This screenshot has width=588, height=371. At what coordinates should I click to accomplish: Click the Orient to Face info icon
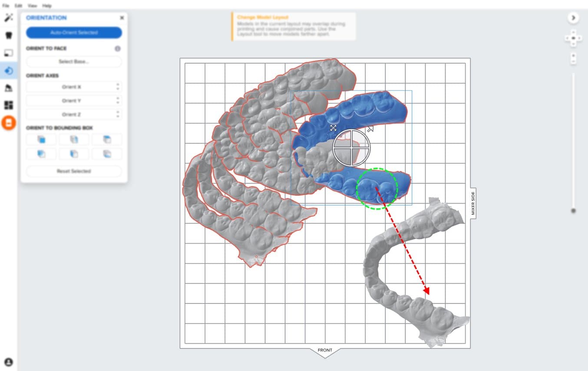click(x=117, y=49)
